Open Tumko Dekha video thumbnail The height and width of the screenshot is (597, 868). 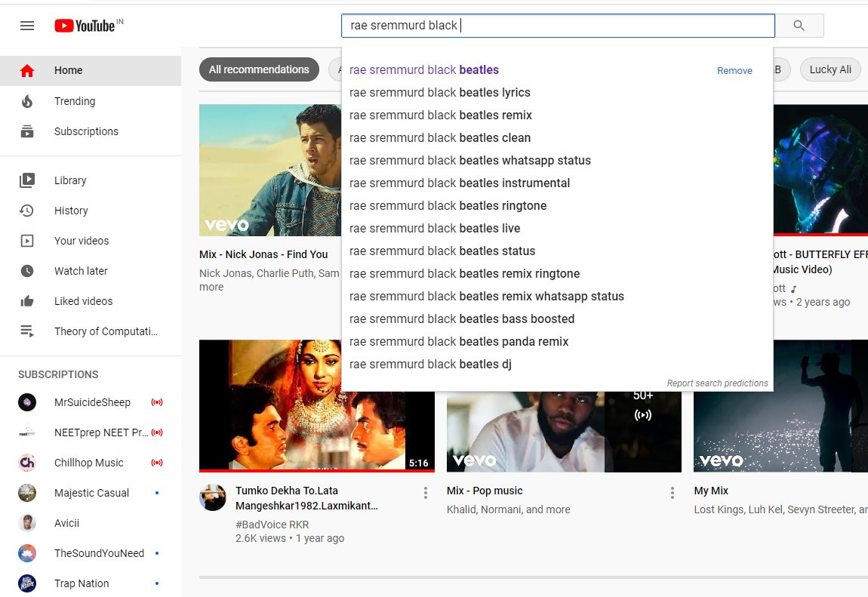point(317,405)
